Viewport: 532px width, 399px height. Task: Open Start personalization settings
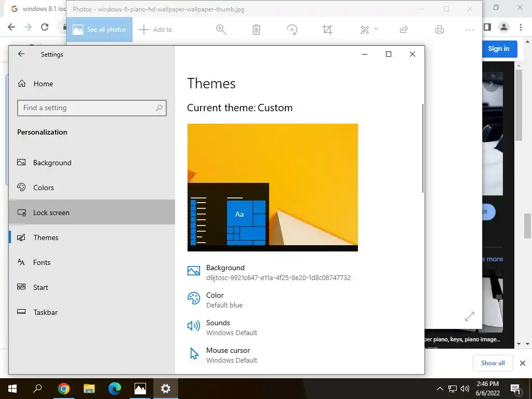[x=91, y=287]
